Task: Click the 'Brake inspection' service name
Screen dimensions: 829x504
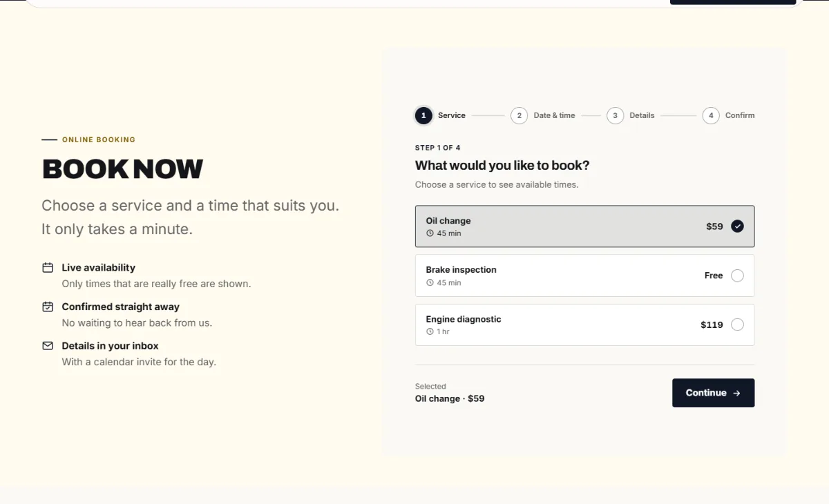Action: click(461, 270)
